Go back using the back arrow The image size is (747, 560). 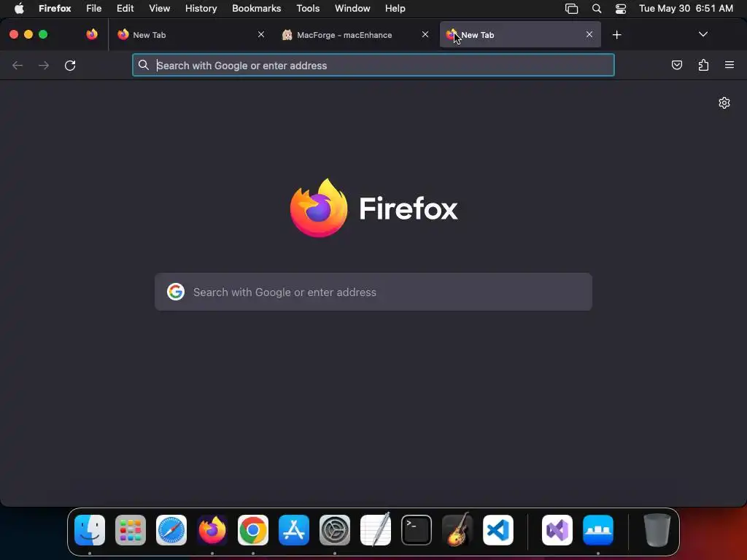coord(18,65)
